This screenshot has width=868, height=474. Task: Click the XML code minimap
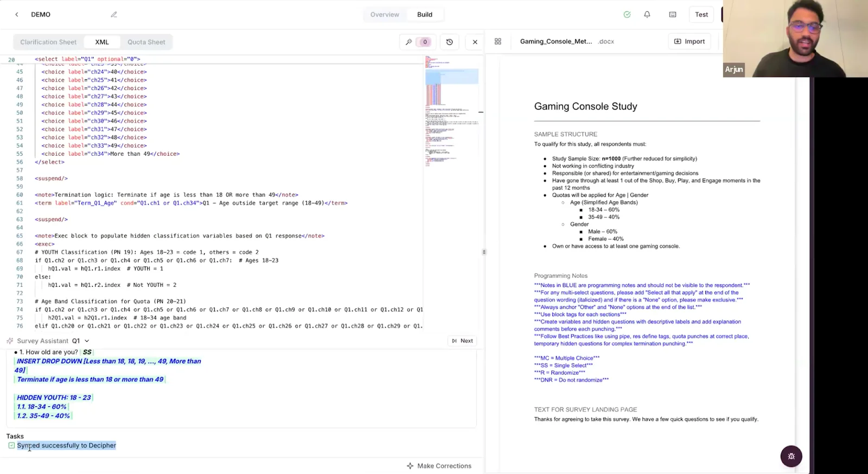[451, 111]
